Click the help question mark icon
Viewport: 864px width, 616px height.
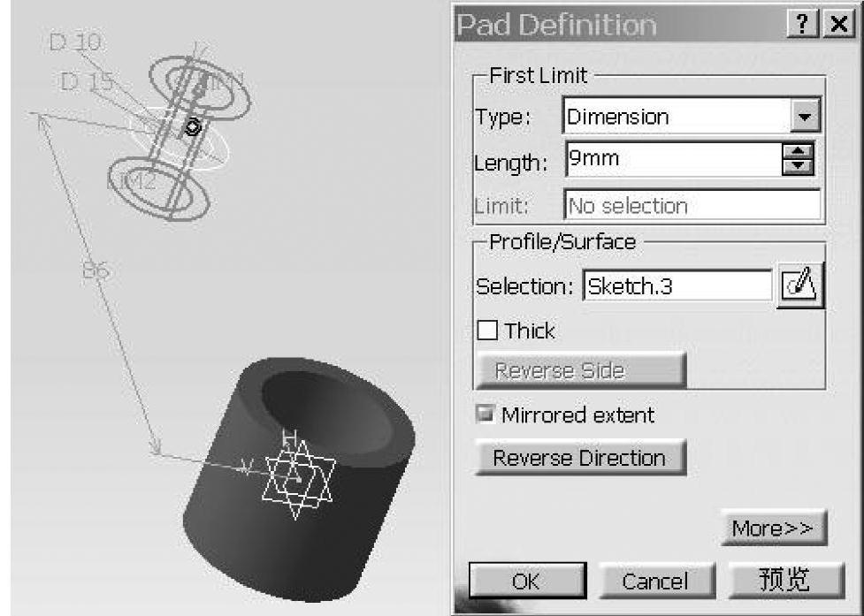click(x=803, y=24)
